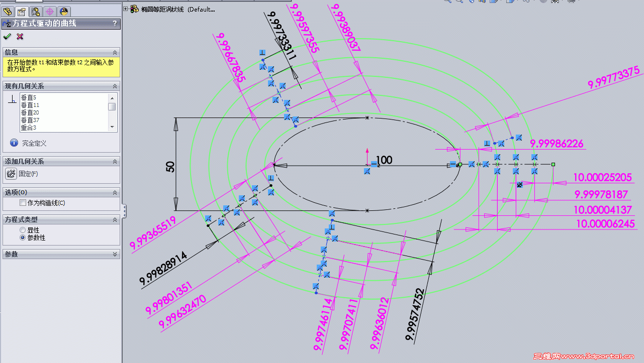This screenshot has width=644, height=363.
Task: Open help via the question mark icon
Action: click(x=116, y=23)
